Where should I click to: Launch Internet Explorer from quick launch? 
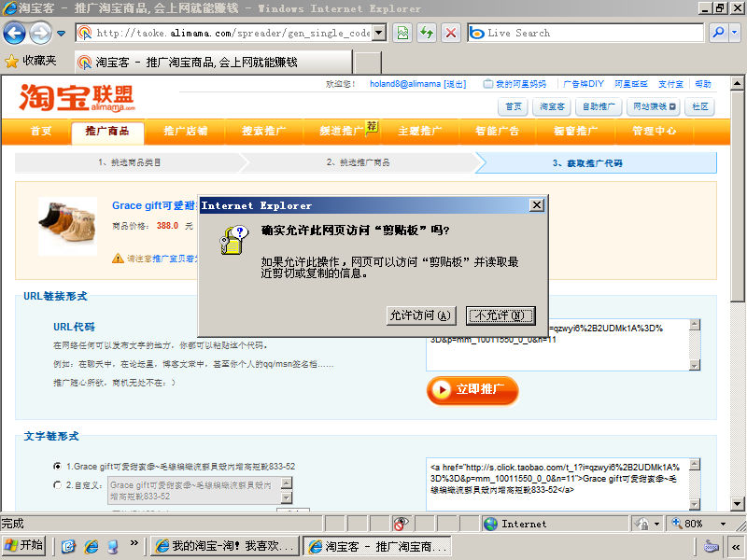(91, 546)
